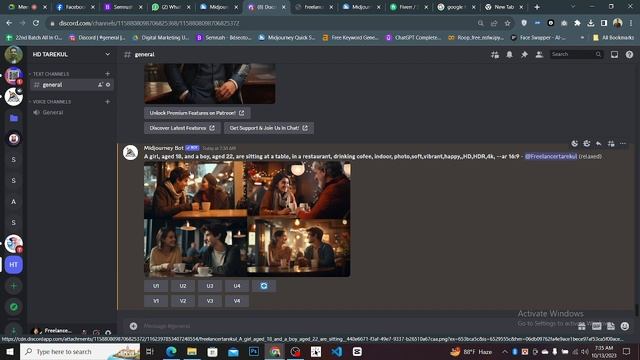This screenshot has width=640, height=360.
Task: Open the server folder icon in sidebar
Action: 13,118
